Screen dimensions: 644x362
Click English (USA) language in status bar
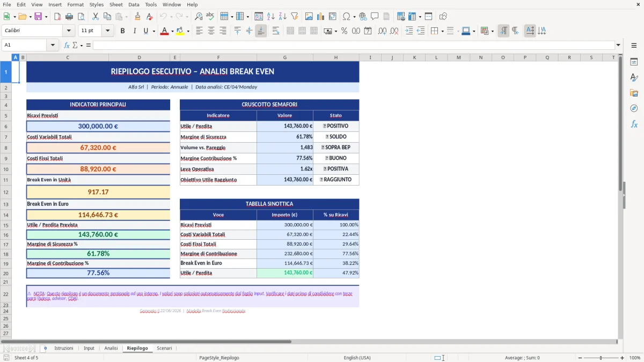point(357,358)
